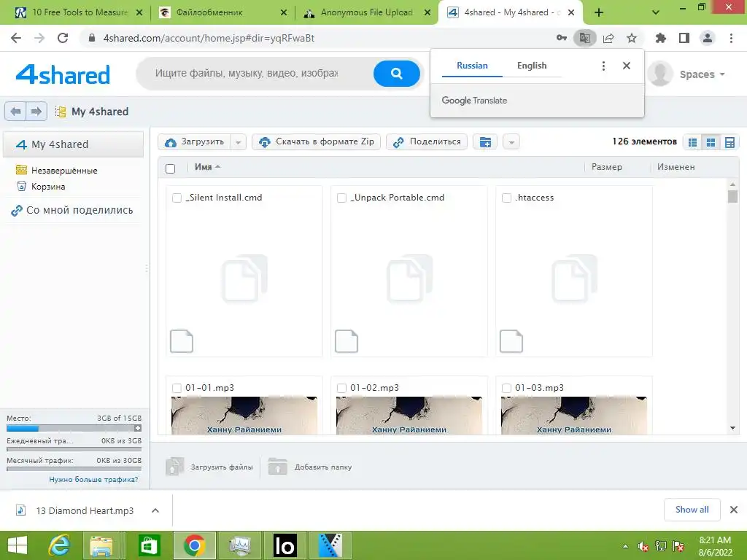747x560 pixels.
Task: Open the My 4shared sidebar item
Action: [74, 144]
